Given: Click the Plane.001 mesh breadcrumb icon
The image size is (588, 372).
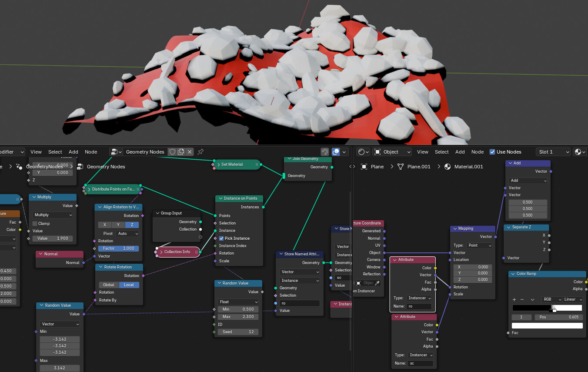Looking at the screenshot, I should (401, 167).
